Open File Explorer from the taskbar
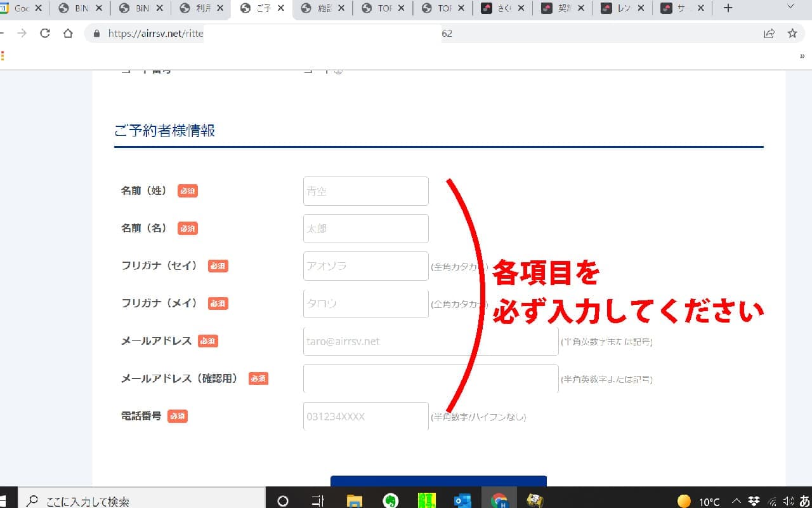The width and height of the screenshot is (812, 508). click(355, 500)
